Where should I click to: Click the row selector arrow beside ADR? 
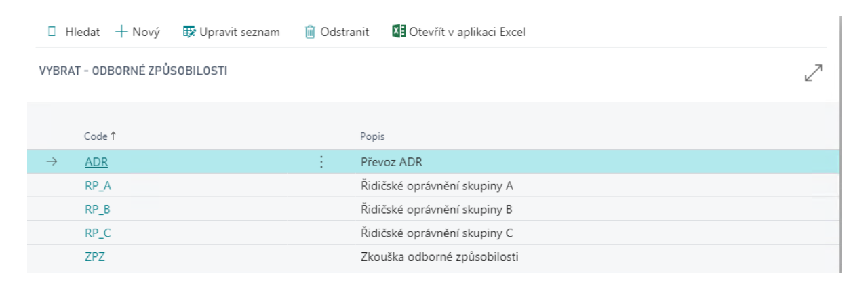point(50,161)
